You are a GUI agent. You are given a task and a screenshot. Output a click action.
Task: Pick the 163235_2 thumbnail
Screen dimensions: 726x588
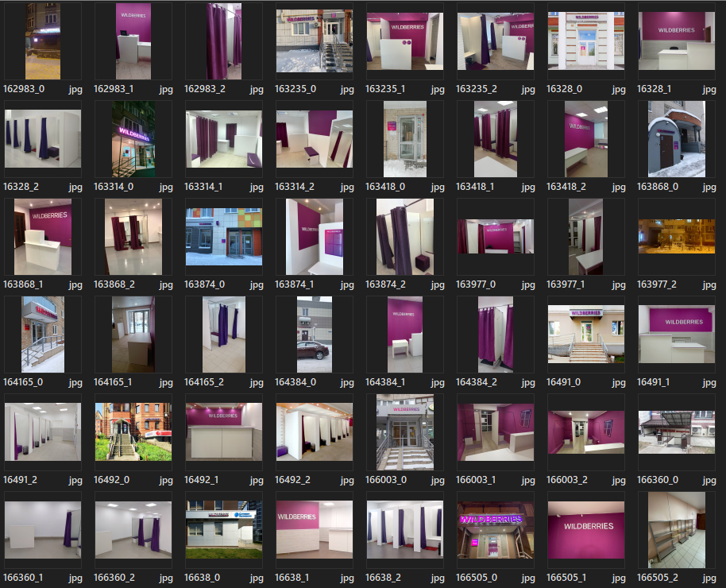(496, 41)
